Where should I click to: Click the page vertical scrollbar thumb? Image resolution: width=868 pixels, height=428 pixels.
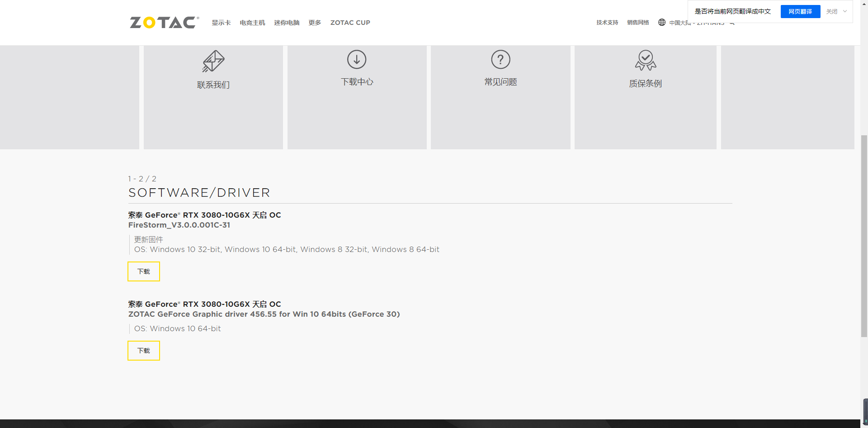click(864, 236)
